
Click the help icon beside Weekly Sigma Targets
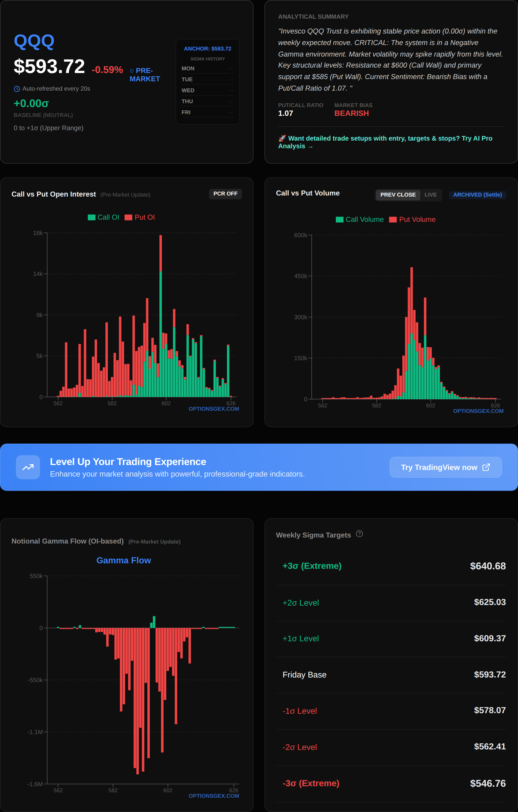tap(359, 534)
